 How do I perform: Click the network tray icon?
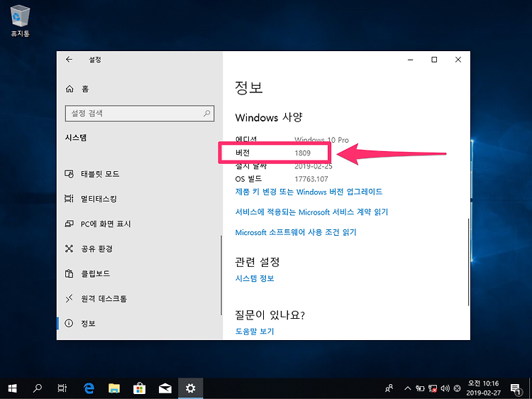click(x=433, y=388)
